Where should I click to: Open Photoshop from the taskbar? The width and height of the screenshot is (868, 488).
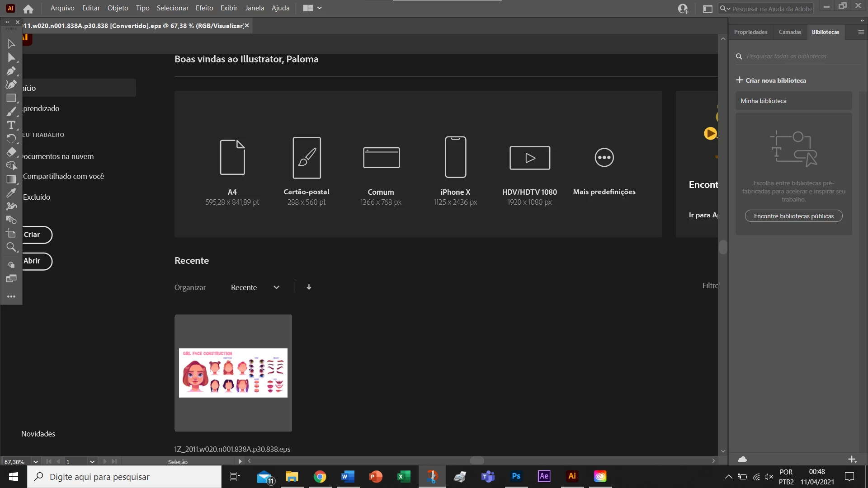point(516,476)
